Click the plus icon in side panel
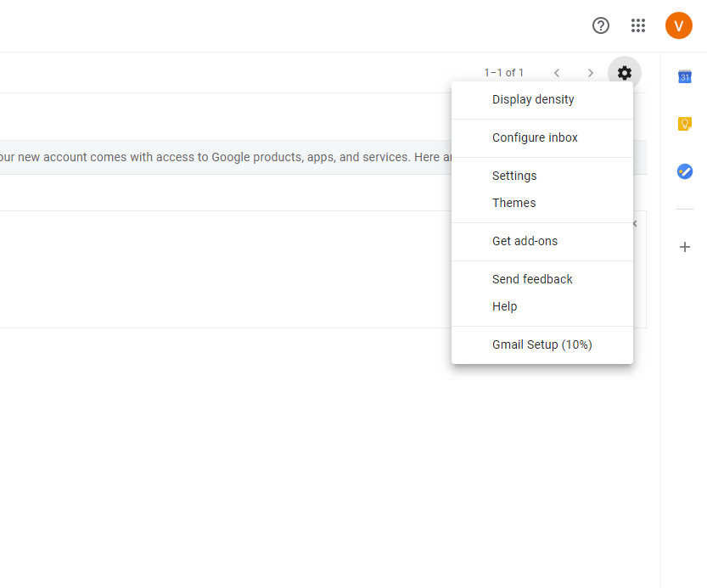 (685, 247)
